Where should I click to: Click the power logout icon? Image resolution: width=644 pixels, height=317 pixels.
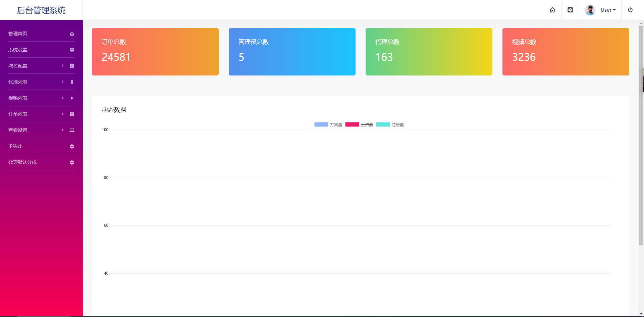[x=630, y=10]
